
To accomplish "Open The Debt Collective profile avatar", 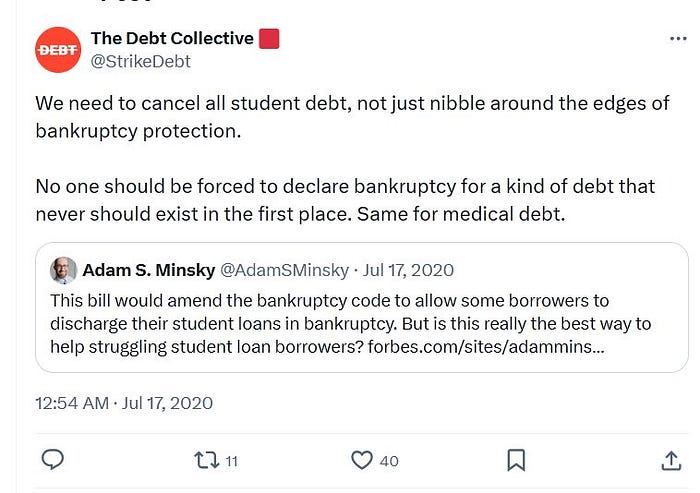I will tap(58, 50).
